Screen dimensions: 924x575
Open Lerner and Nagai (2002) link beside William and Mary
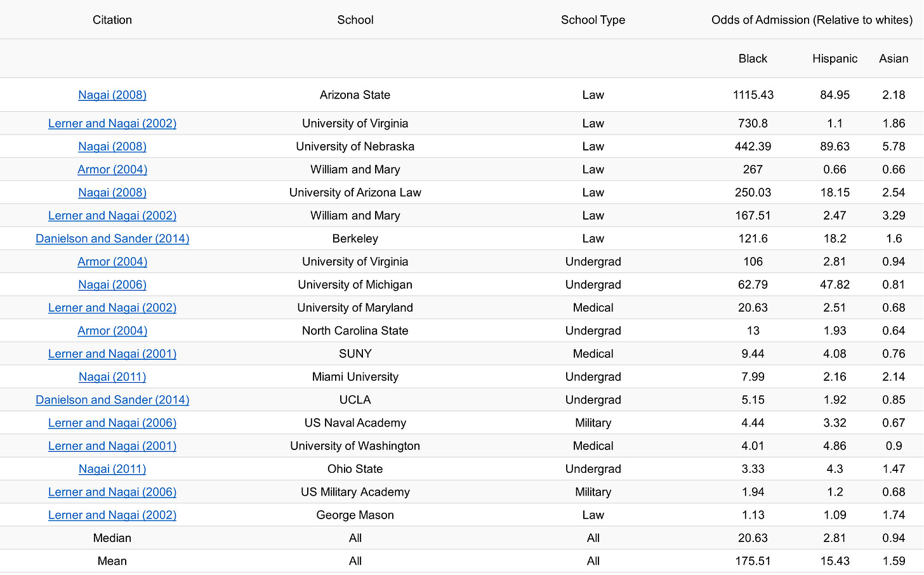click(112, 215)
